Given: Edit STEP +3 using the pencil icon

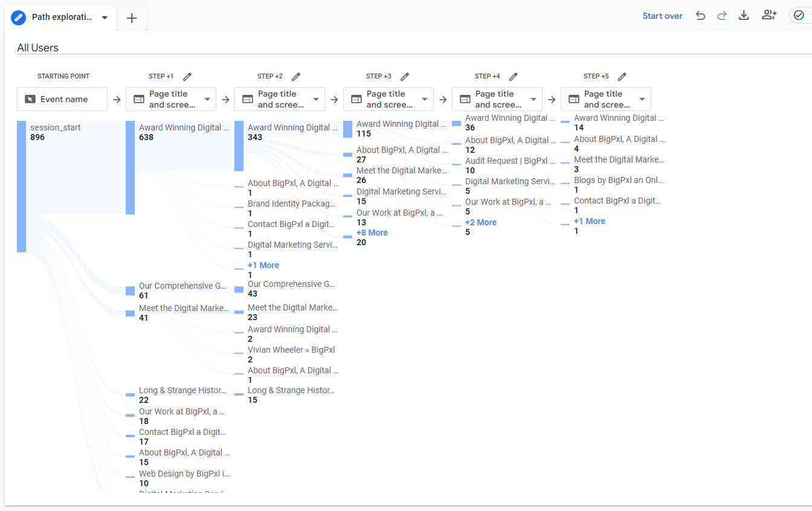Looking at the screenshot, I should (x=405, y=77).
